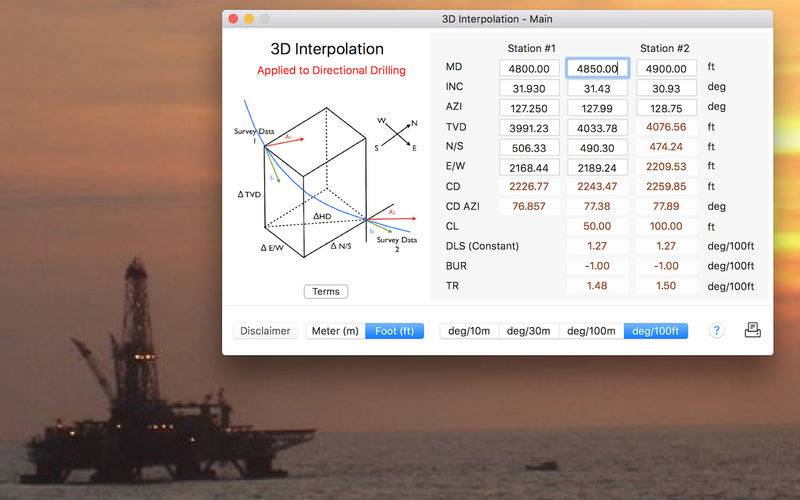Click interpolated N/S field 490.30
The width and height of the screenshot is (800, 500).
(x=597, y=148)
